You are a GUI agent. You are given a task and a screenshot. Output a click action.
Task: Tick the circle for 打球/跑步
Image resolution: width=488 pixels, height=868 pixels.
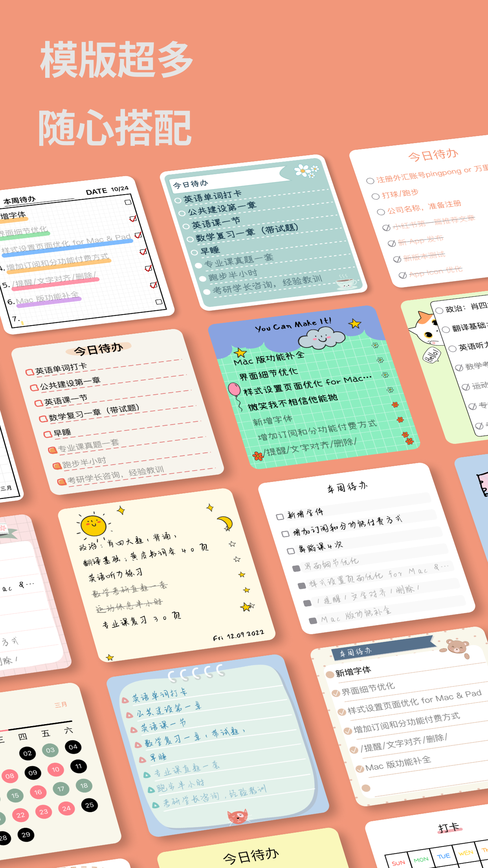376,196
